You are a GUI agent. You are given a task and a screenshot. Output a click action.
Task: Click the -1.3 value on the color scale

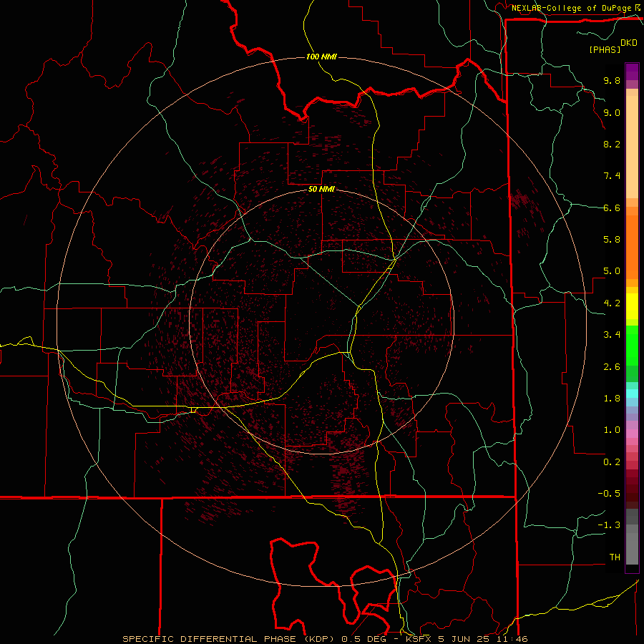tap(610, 525)
